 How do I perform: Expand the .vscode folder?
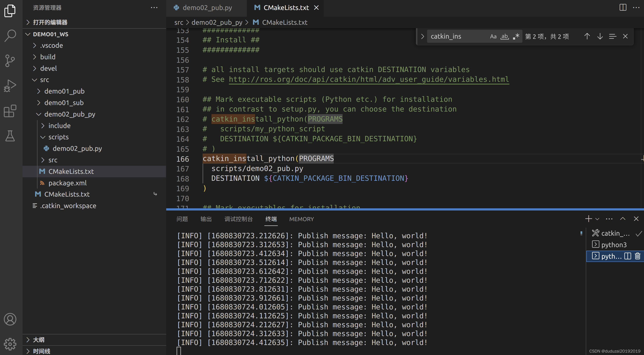pos(94,45)
